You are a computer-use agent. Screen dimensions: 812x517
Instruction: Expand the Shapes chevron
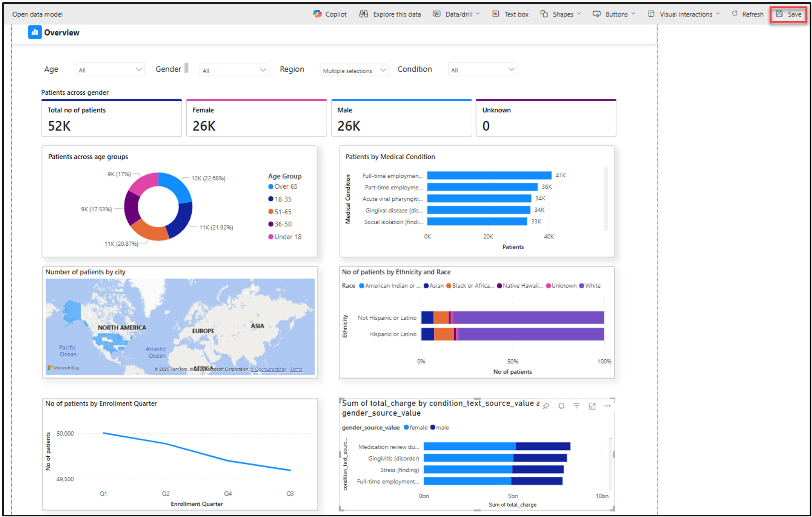pyautogui.click(x=579, y=14)
